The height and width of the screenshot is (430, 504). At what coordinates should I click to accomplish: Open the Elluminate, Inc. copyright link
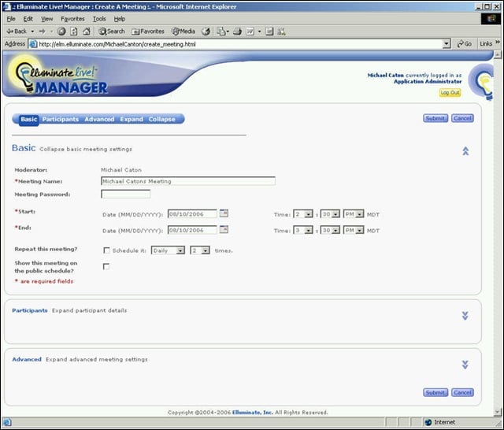252,413
